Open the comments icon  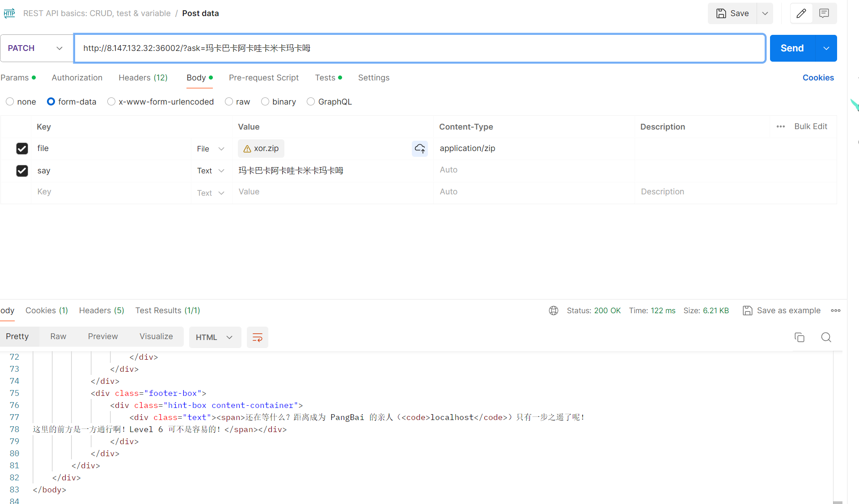pos(824,13)
